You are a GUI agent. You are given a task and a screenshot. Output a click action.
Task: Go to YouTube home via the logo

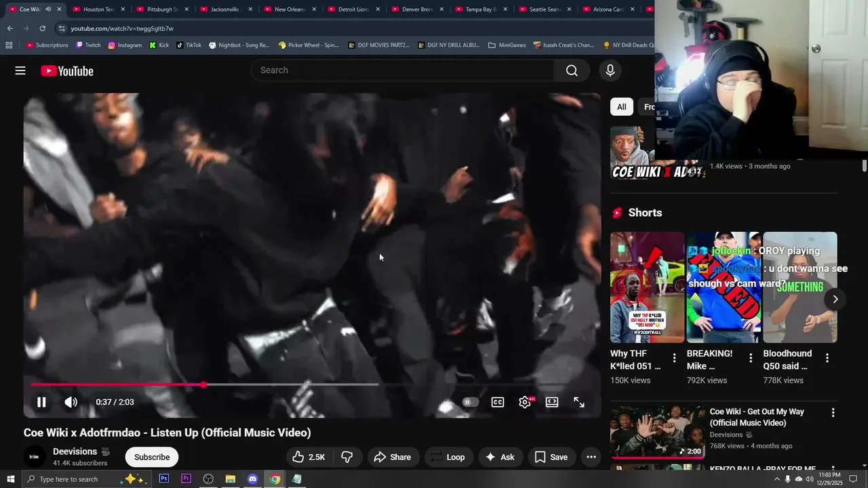click(67, 70)
